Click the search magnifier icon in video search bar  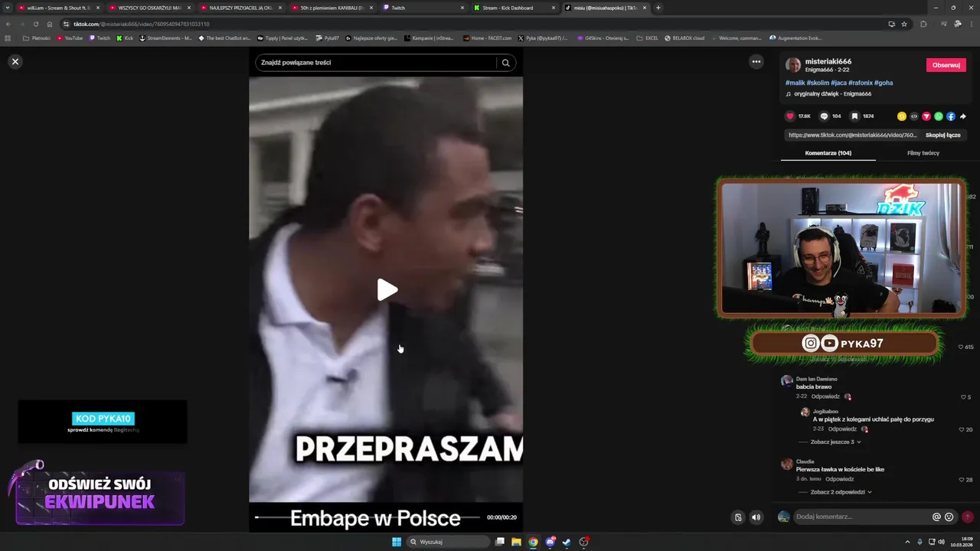(x=505, y=63)
